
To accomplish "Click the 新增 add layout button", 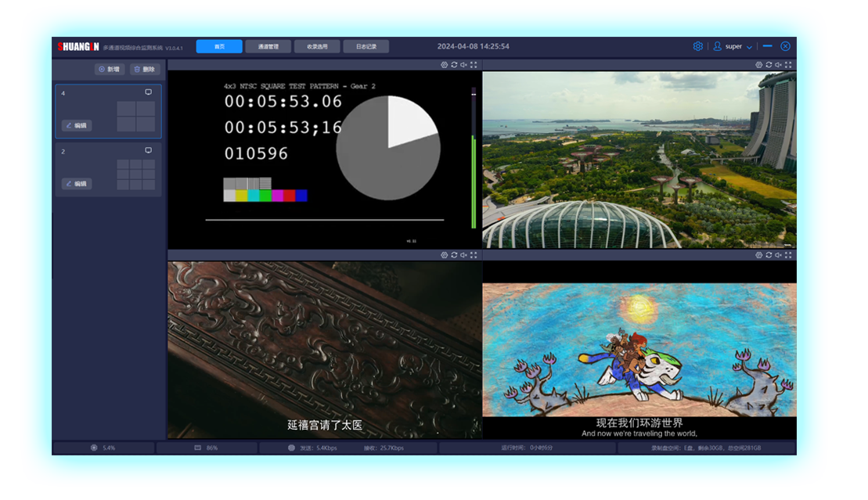I will tap(110, 70).
